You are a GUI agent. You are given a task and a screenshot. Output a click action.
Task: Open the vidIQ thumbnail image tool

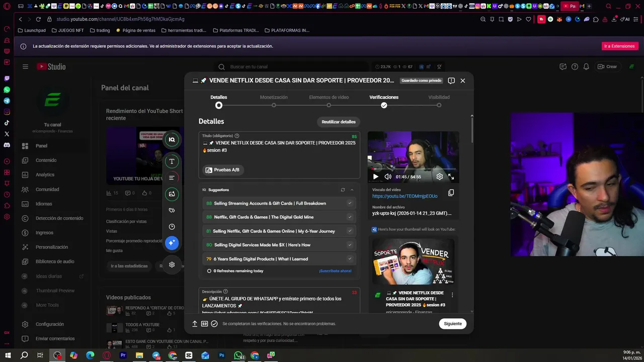coord(172,194)
